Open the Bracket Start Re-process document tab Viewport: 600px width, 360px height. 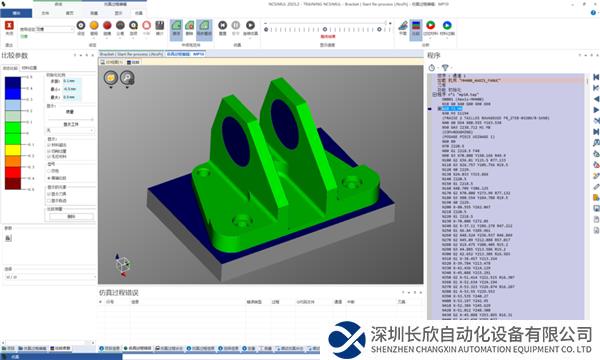coord(132,54)
